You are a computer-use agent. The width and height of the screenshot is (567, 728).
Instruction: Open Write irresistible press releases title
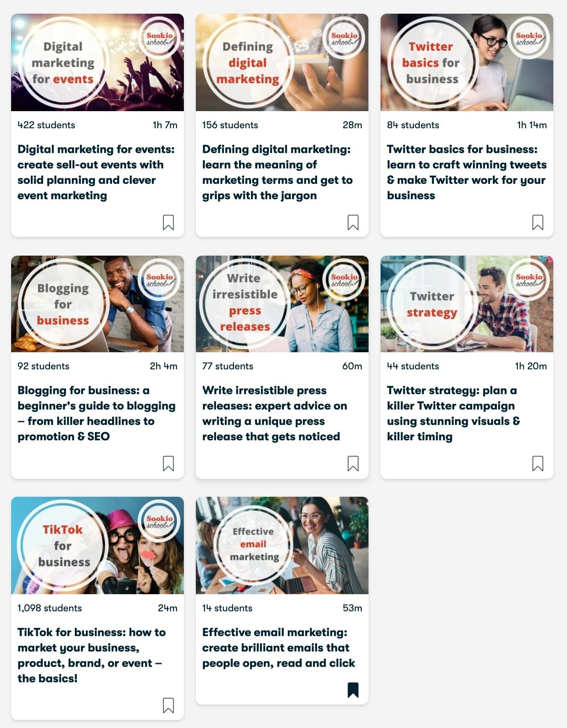(x=275, y=413)
